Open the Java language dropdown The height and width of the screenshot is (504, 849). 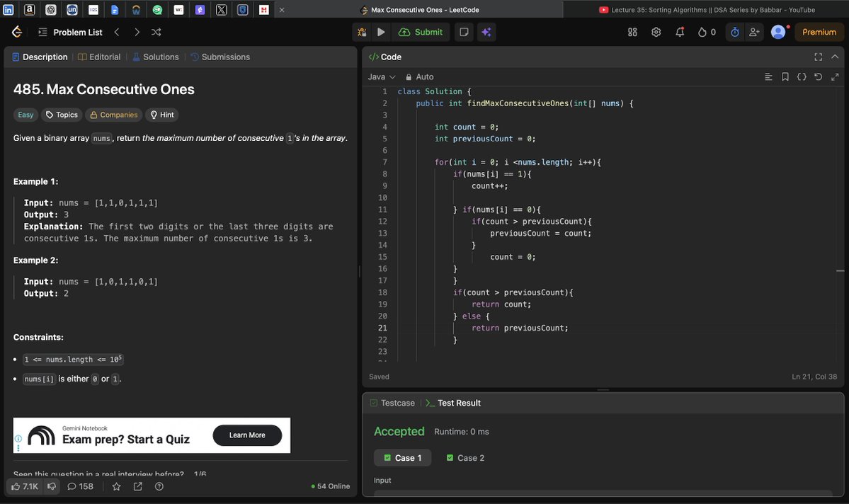coord(382,77)
